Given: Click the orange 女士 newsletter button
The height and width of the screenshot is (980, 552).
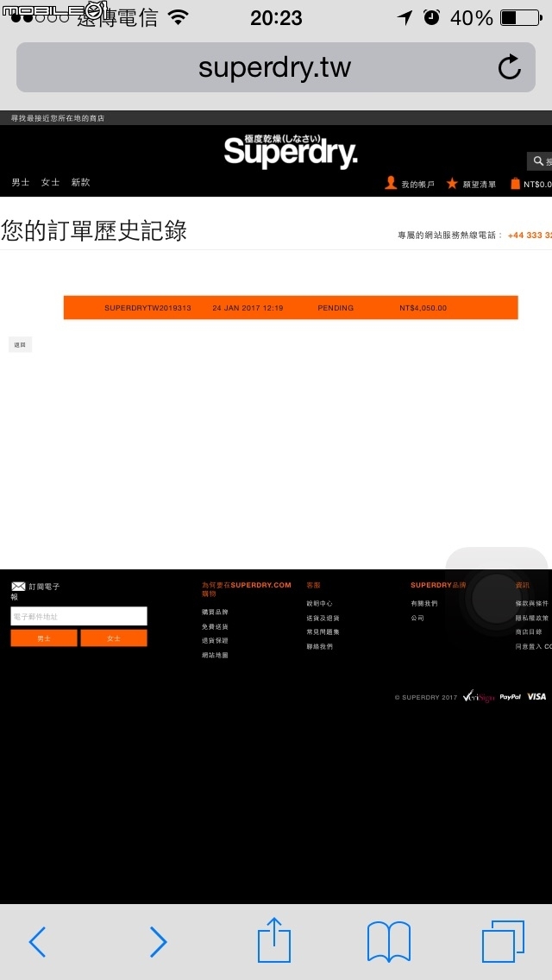Looking at the screenshot, I should pyautogui.click(x=114, y=638).
